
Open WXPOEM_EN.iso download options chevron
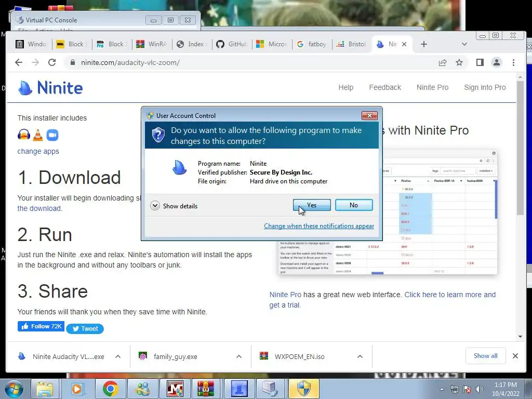360,356
